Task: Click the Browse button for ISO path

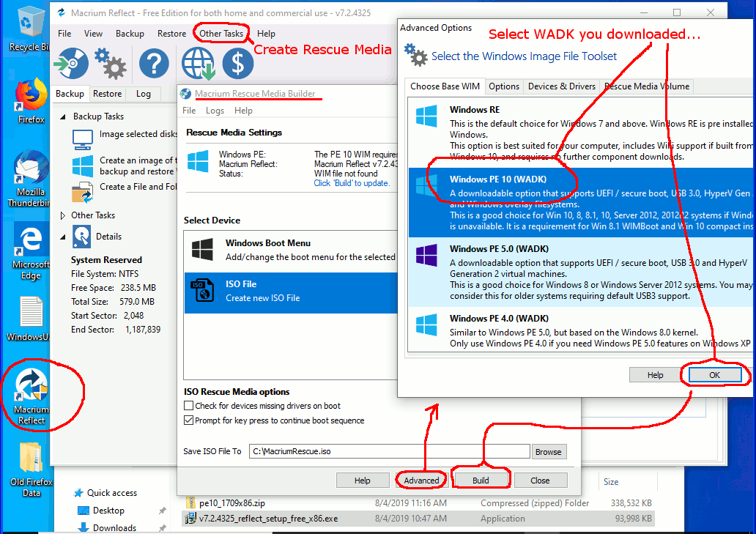Action: [548, 451]
